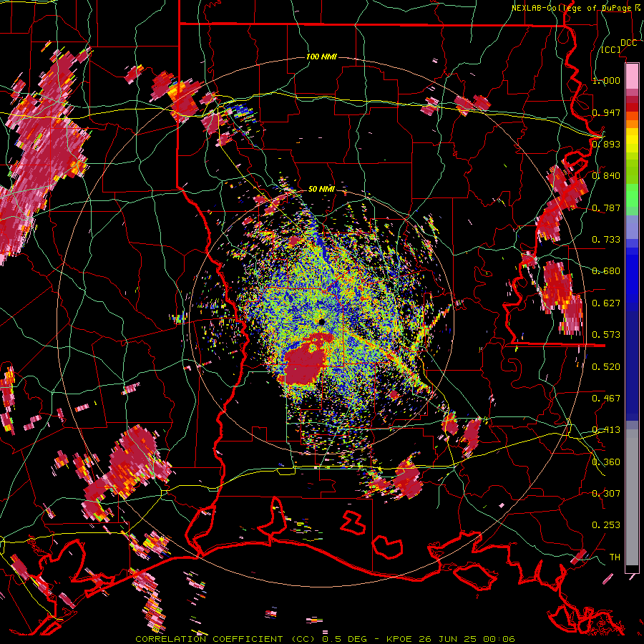The height and width of the screenshot is (644, 644).
Task: Click the 0.573 scale value
Action: tap(606, 335)
